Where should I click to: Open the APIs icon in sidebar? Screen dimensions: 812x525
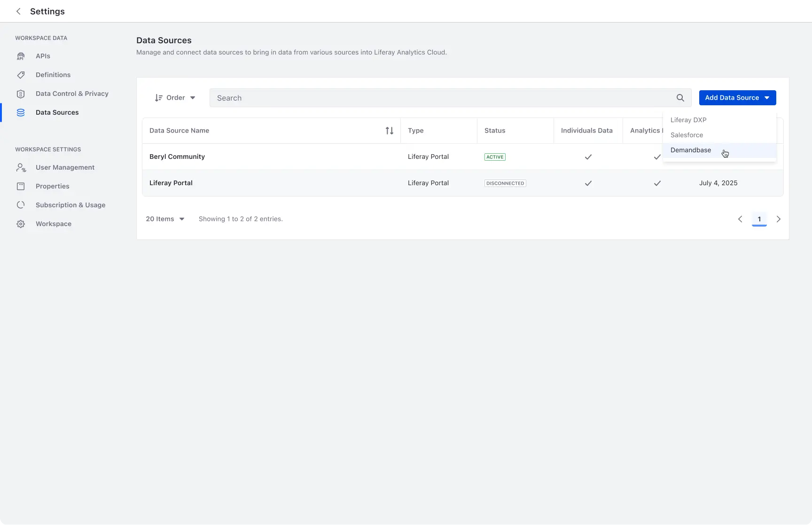[21, 56]
